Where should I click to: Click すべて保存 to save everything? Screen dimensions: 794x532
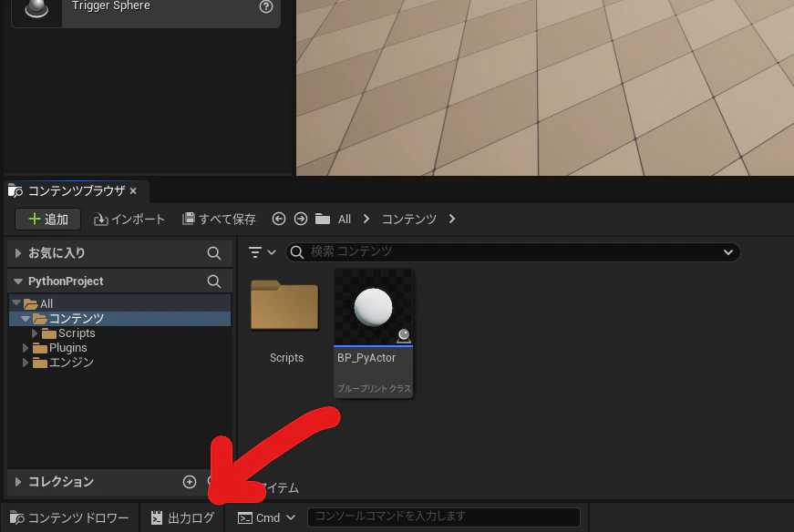219,220
